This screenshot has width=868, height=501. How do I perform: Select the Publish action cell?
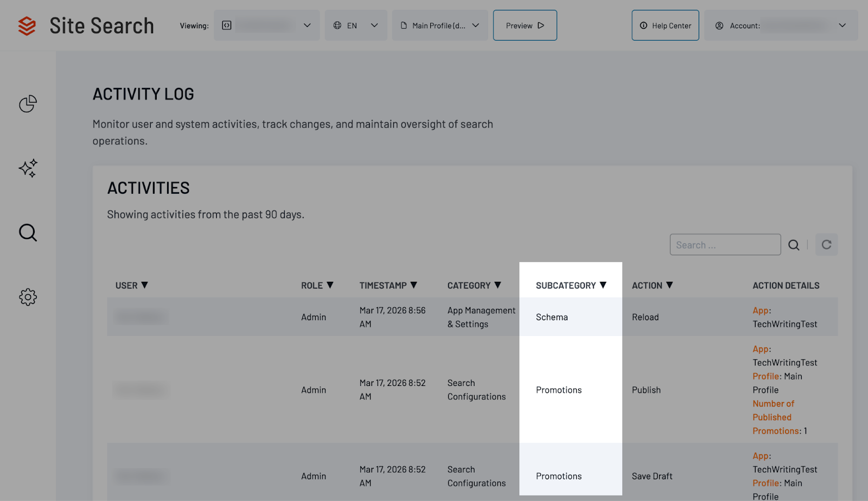point(646,390)
